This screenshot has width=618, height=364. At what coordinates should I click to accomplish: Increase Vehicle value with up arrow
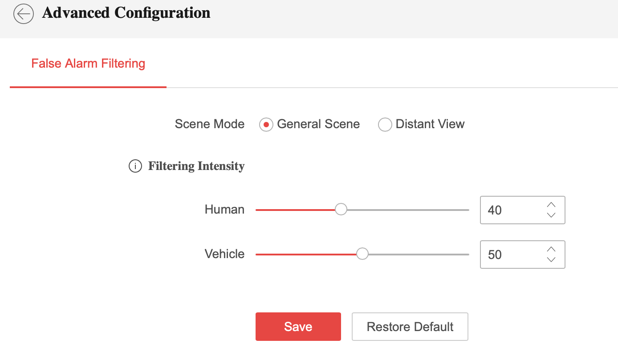(551, 249)
